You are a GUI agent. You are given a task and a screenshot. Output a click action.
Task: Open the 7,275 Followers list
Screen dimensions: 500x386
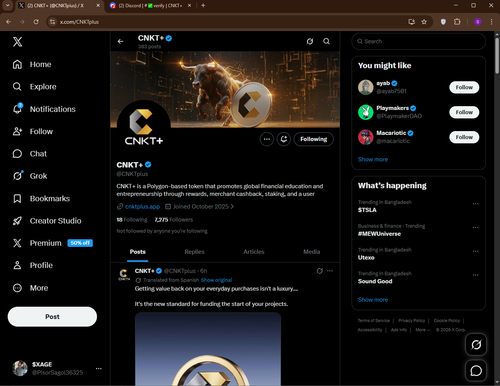coord(174,220)
